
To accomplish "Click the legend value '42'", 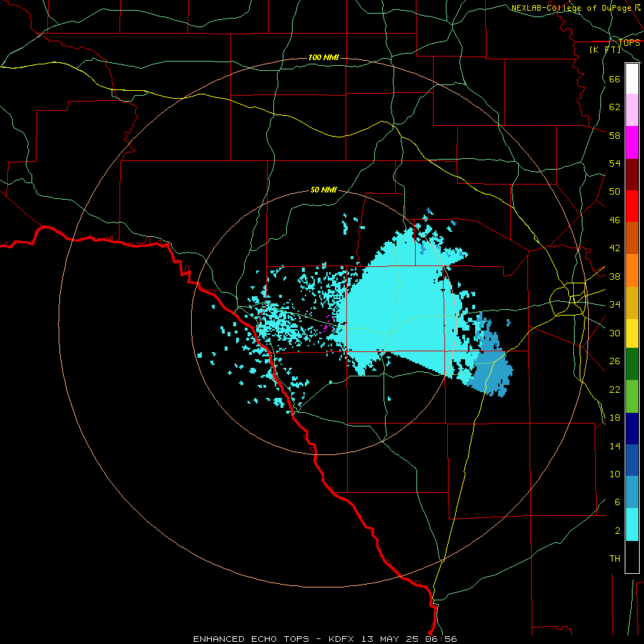I will pyautogui.click(x=615, y=248).
